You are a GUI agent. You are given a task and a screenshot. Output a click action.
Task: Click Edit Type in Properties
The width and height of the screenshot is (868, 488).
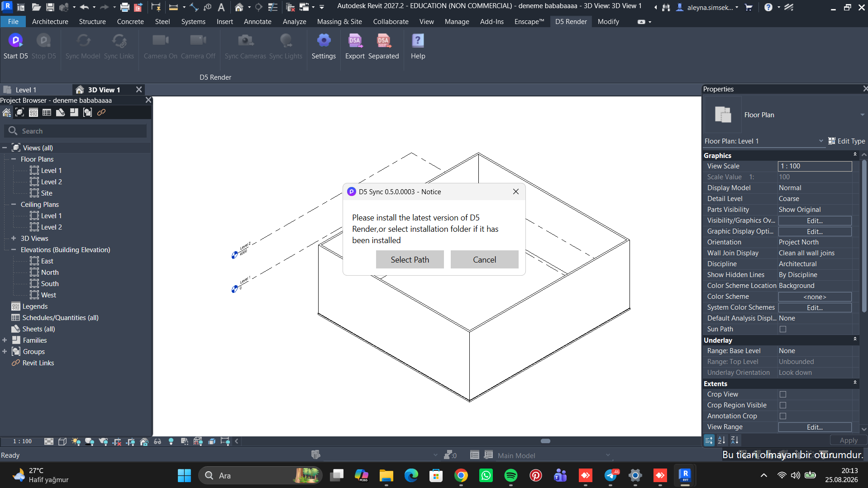coord(847,141)
